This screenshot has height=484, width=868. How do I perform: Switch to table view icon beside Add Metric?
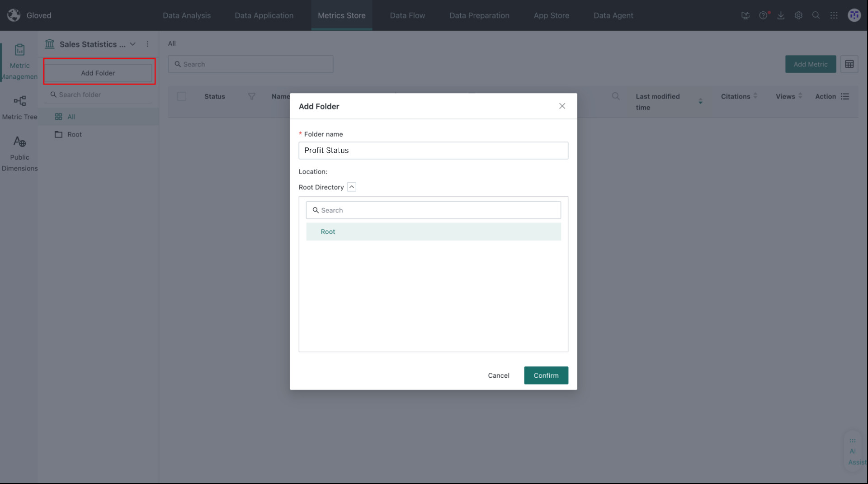pyautogui.click(x=849, y=64)
